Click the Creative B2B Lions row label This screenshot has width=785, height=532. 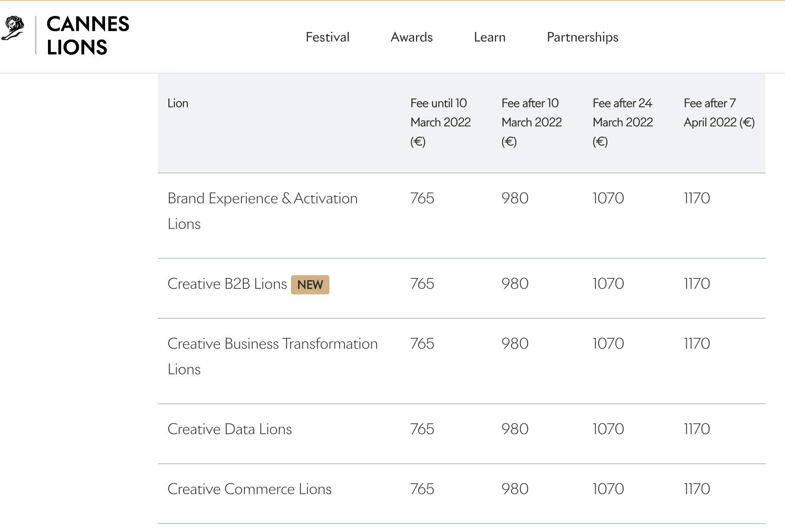pyautogui.click(x=227, y=284)
